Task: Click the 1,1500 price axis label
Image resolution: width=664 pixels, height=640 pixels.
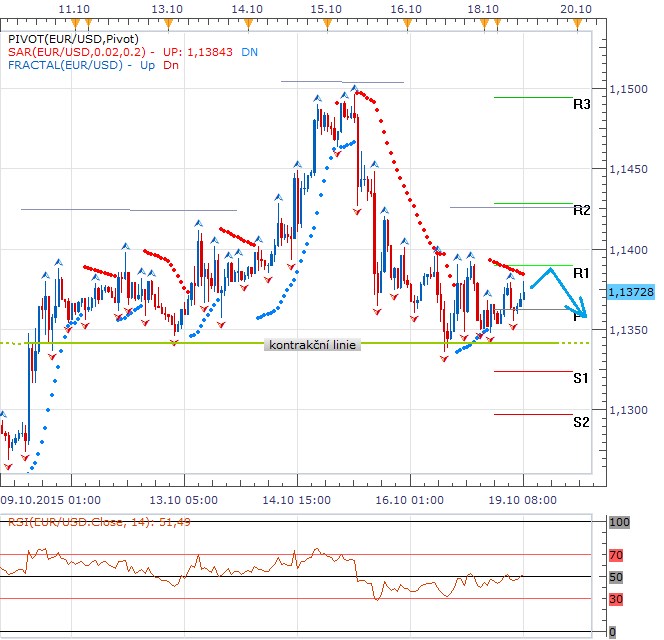Action: [x=629, y=90]
